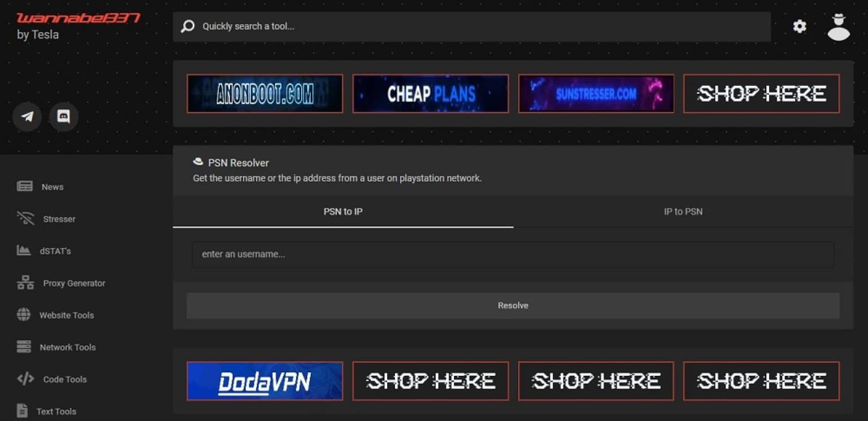Image resolution: width=868 pixels, height=421 pixels.
Task: Click the username input field
Action: (x=513, y=254)
